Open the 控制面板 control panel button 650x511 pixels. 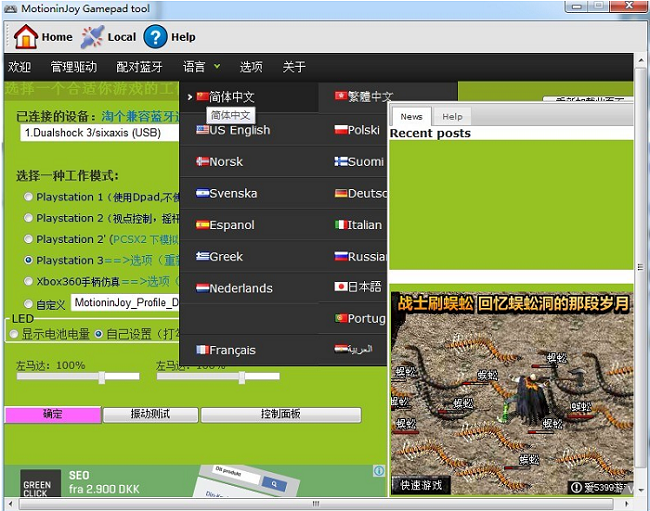[281, 414]
